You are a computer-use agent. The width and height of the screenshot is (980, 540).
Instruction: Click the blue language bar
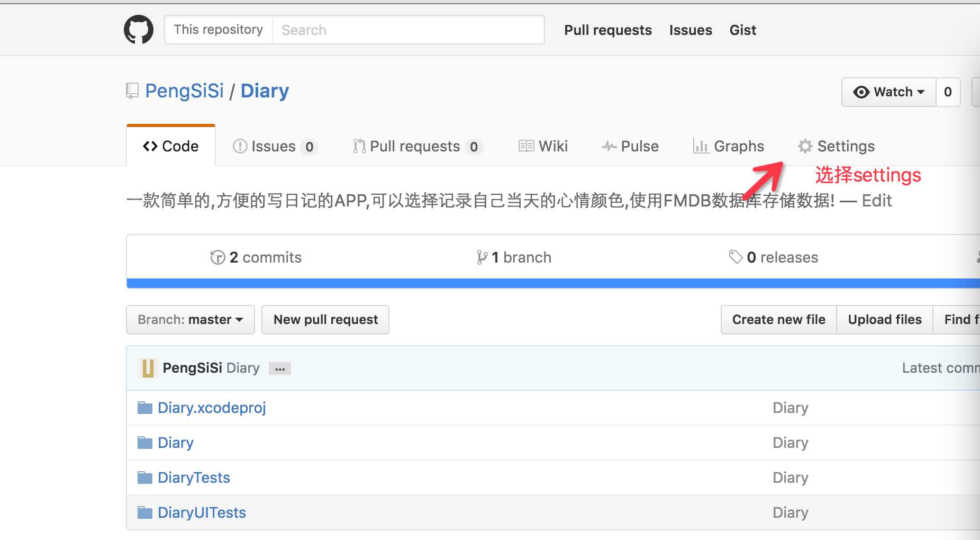click(x=553, y=283)
